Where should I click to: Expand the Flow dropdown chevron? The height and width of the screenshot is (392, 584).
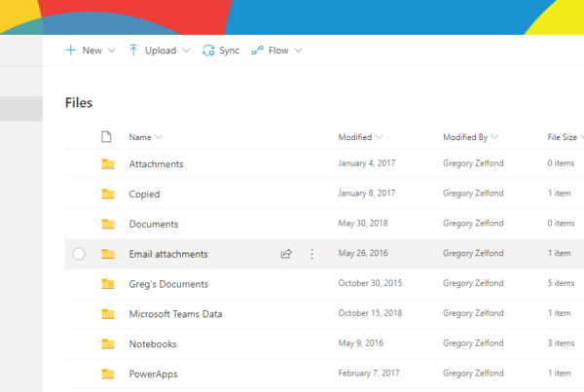[x=299, y=51]
